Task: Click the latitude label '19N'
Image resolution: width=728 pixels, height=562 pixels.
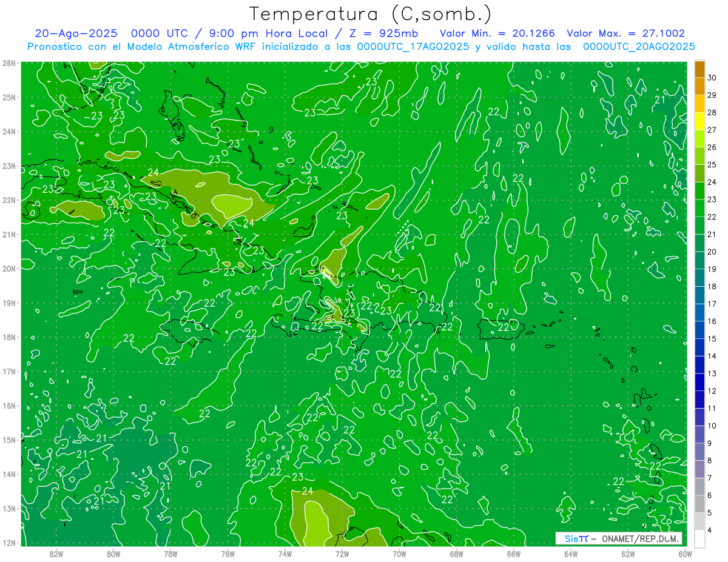Action: click(x=8, y=303)
